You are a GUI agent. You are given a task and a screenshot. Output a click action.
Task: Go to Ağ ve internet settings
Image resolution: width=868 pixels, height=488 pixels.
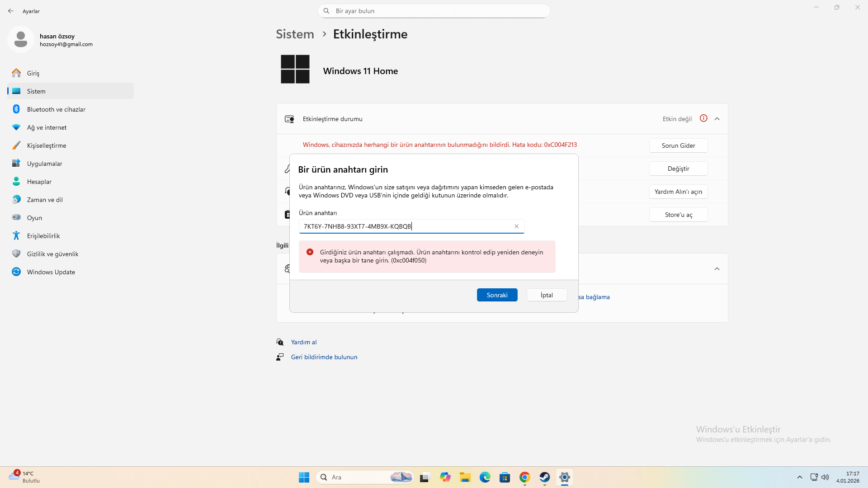click(x=71, y=127)
